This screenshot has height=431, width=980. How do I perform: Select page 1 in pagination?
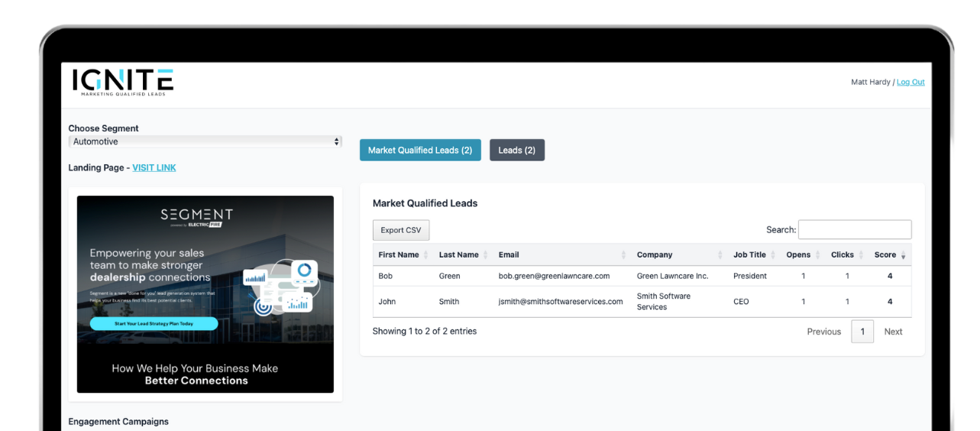click(862, 332)
